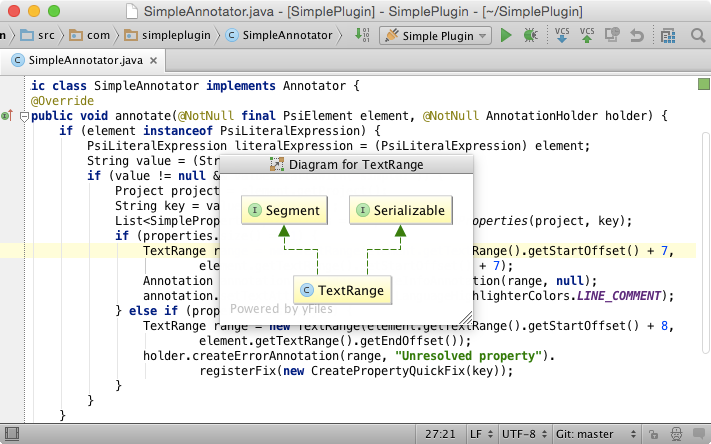
Task: Click the tool window toggle in status bar
Action: [x=12, y=434]
